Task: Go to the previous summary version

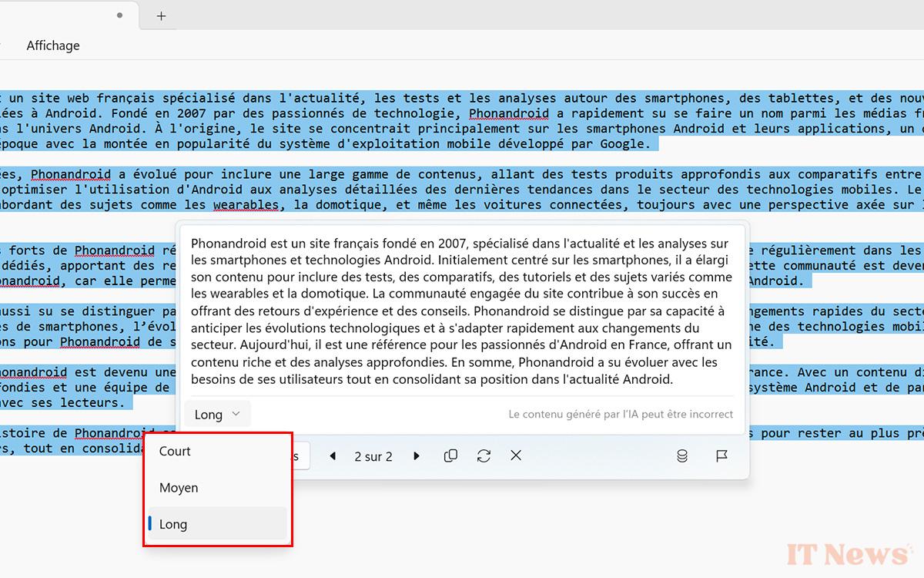Action: pyautogui.click(x=333, y=456)
